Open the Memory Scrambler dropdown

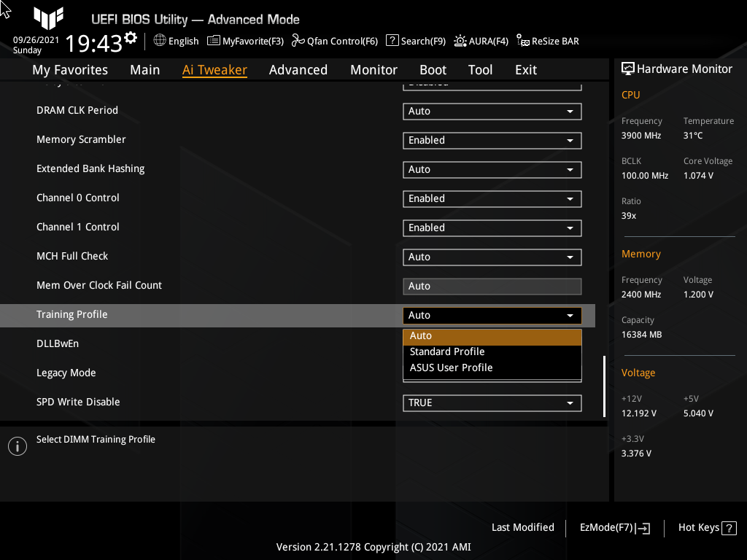(492, 140)
